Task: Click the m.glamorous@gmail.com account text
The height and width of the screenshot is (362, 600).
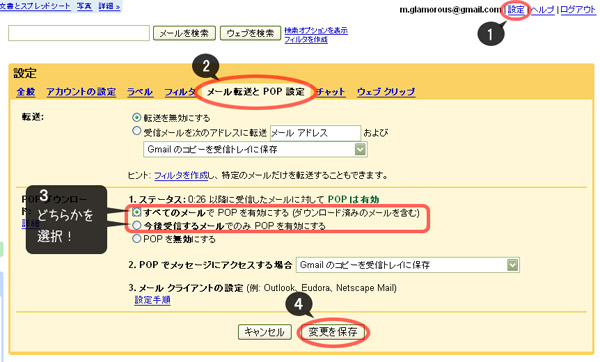Action: pos(450,10)
